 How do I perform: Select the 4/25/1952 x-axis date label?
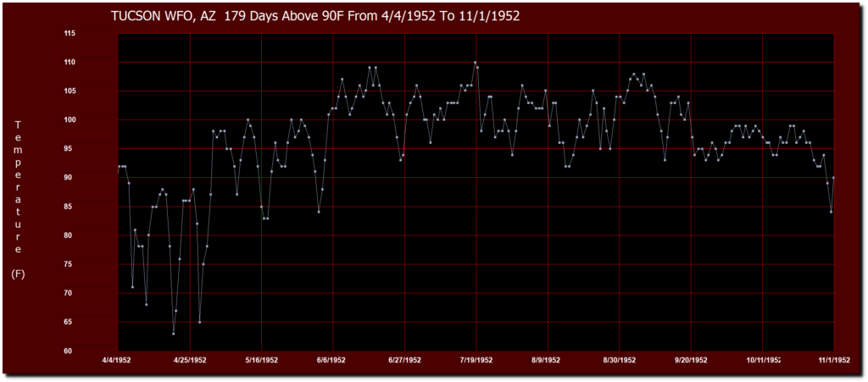[x=189, y=360]
